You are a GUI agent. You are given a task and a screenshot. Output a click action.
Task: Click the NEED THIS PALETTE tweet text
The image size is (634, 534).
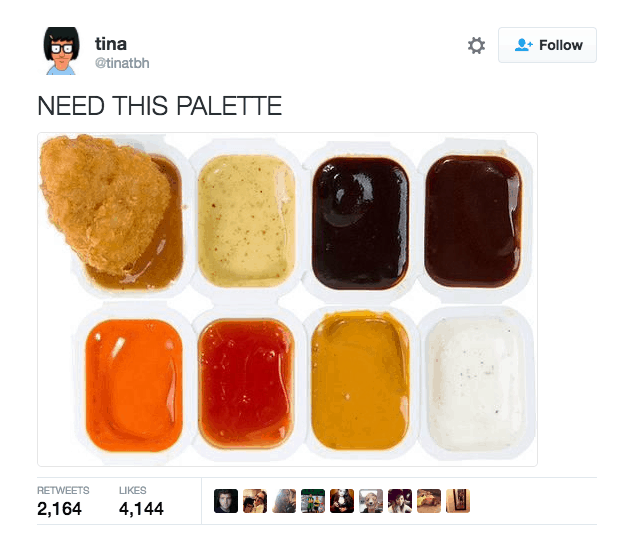tap(160, 106)
